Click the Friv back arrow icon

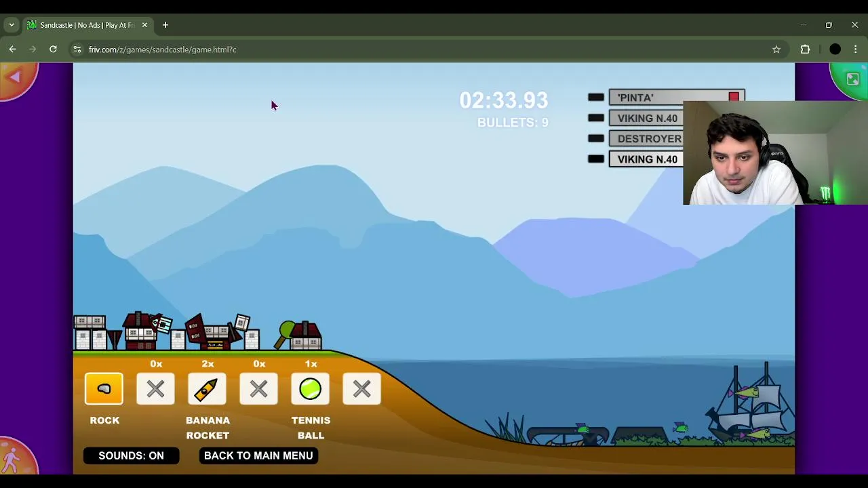point(16,78)
